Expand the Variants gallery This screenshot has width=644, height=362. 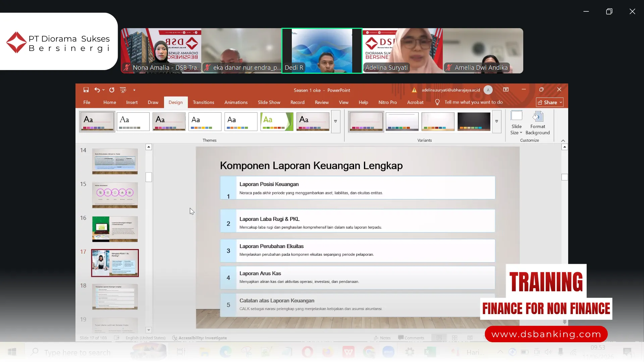497,121
